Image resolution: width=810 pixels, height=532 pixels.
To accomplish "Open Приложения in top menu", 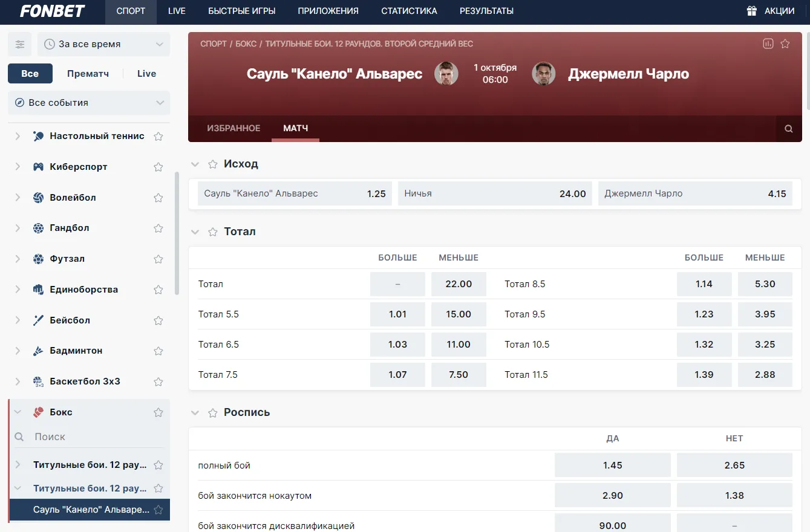I will (x=328, y=11).
